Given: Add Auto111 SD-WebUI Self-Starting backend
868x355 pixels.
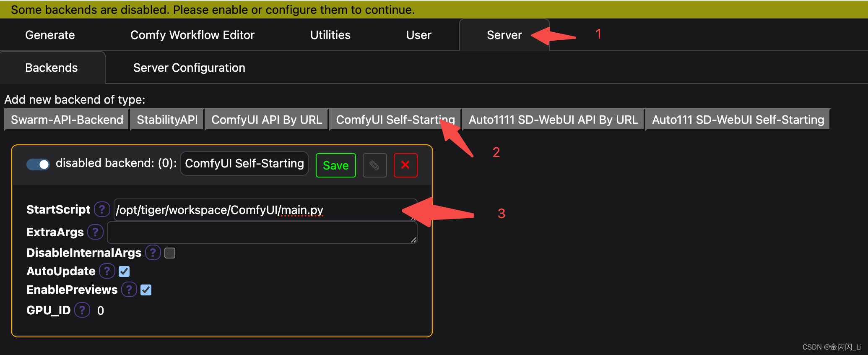Looking at the screenshot, I should click(x=738, y=120).
